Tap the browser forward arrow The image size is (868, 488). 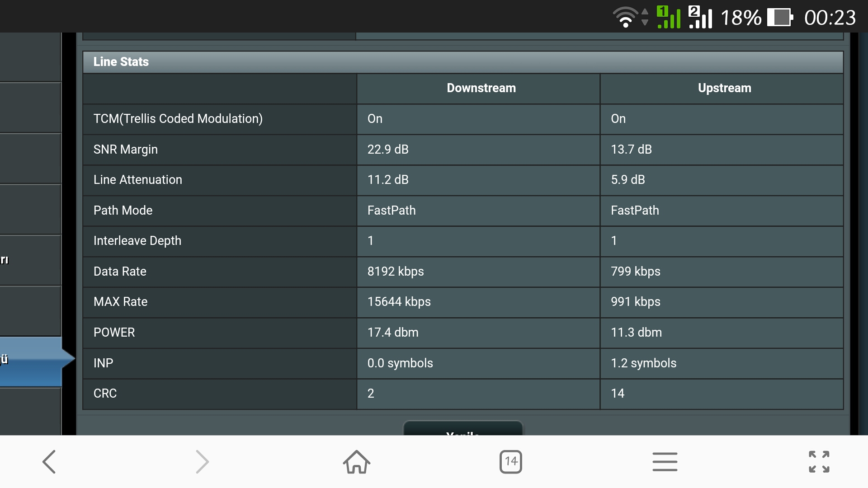tap(202, 461)
